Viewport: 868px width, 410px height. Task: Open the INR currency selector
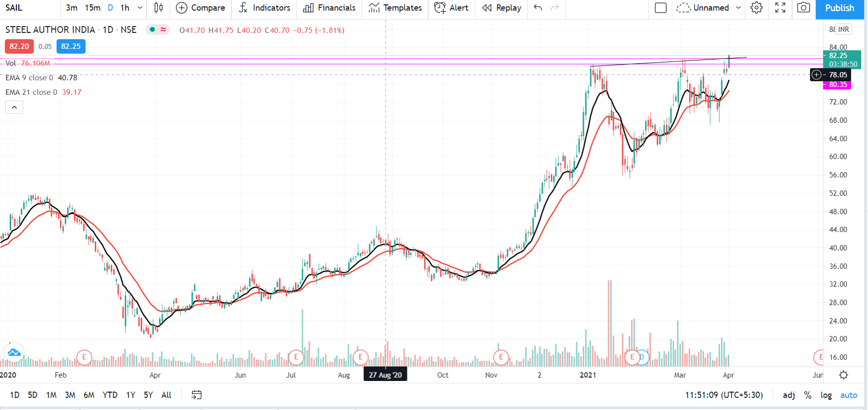tap(844, 29)
